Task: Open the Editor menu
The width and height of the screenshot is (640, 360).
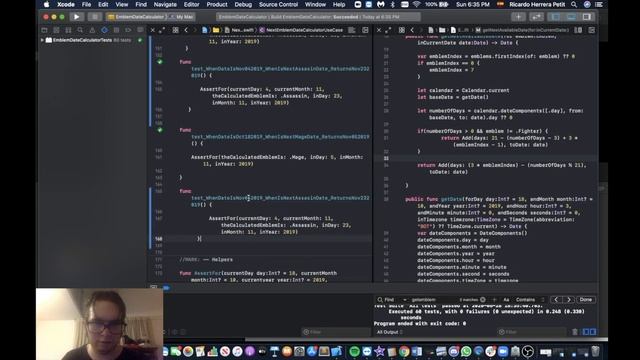Action: (x=191, y=4)
